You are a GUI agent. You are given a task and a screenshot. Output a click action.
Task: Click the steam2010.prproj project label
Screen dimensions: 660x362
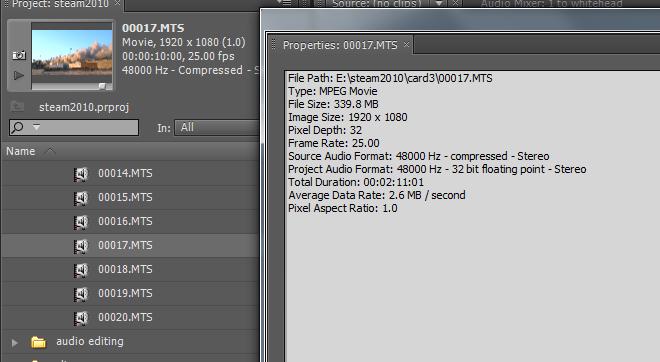click(84, 107)
